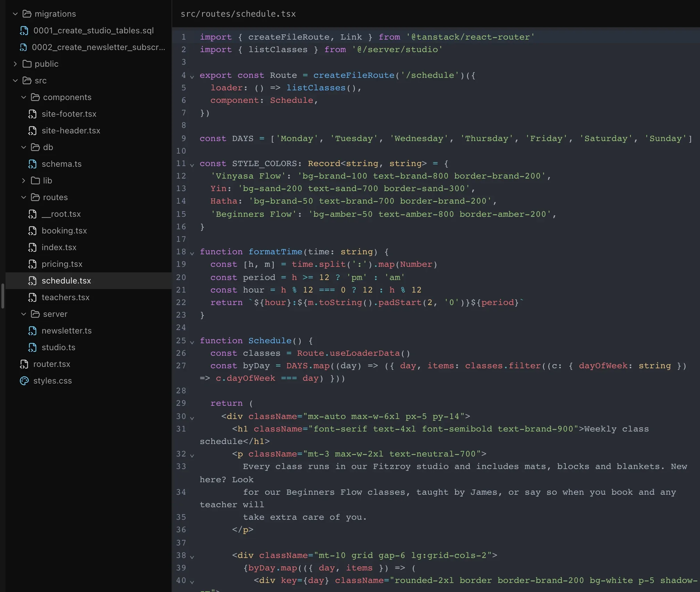Screen dimensions: 700x592
Task: Click the teachers.tsx file icon
Action: 32,297
